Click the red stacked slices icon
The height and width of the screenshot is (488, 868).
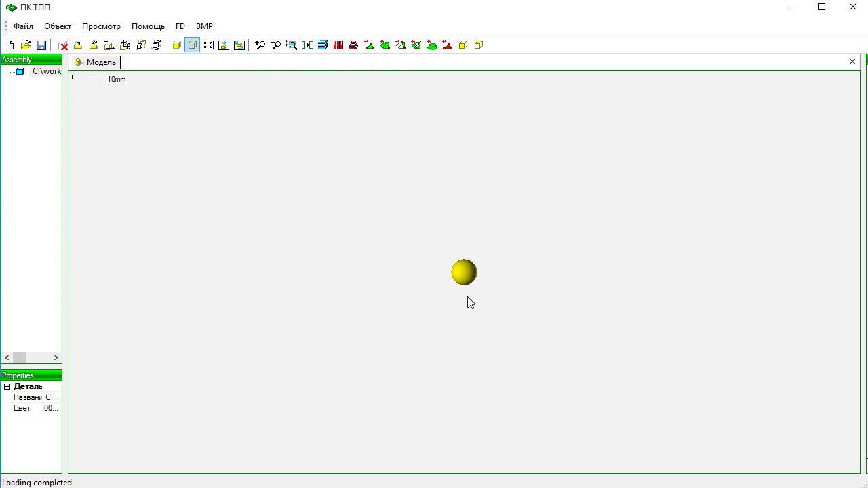(x=353, y=45)
